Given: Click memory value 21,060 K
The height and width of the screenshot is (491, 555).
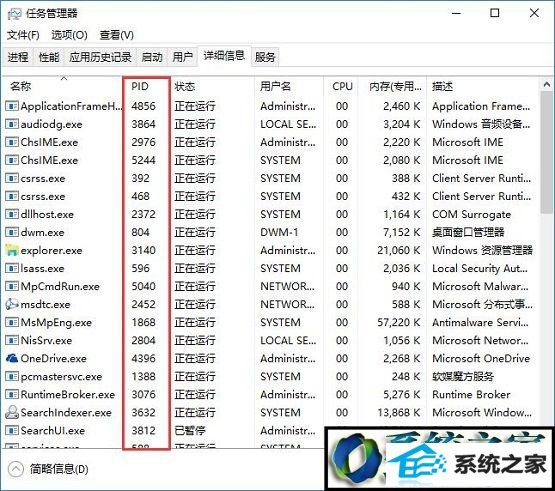Looking at the screenshot, I should point(399,250).
